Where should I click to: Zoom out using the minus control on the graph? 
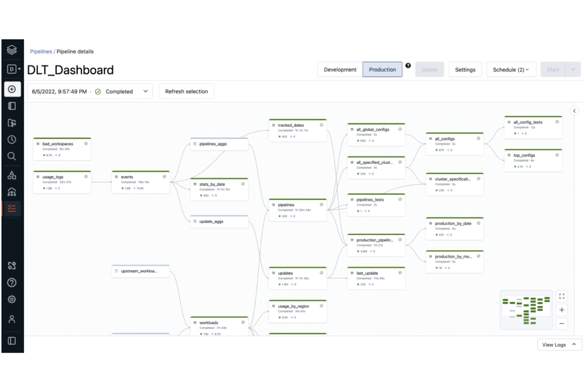(x=561, y=324)
